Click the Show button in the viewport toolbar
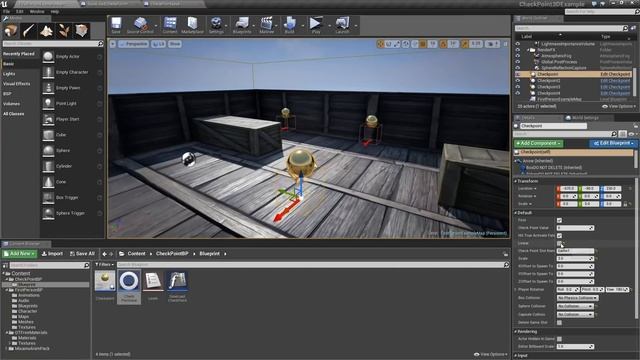The height and width of the screenshot is (360, 640). 175,44
